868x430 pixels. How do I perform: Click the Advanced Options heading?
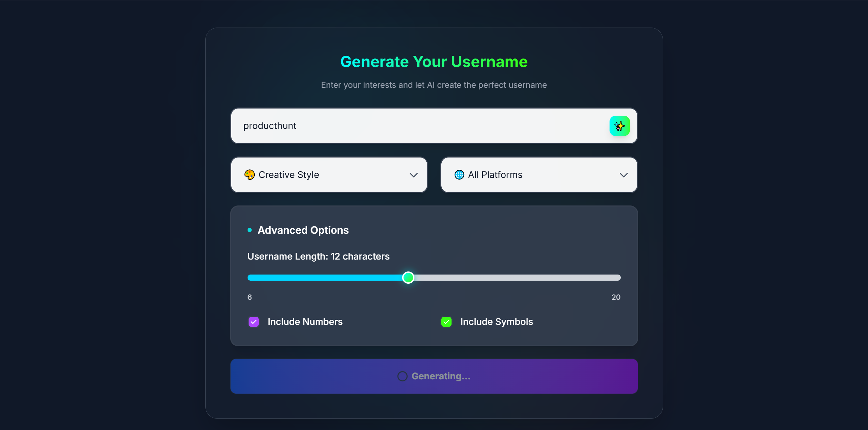[303, 230]
